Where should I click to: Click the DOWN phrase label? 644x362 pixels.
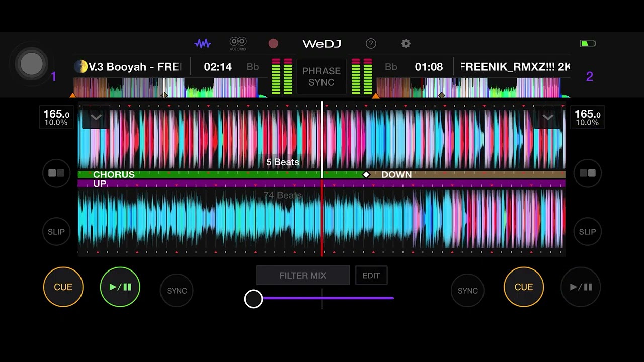click(396, 174)
